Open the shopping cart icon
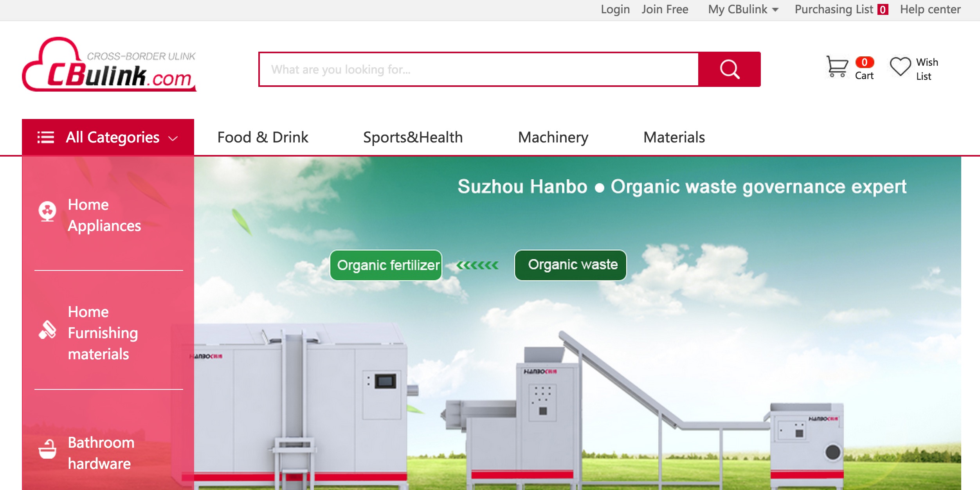980x490 pixels. [837, 67]
